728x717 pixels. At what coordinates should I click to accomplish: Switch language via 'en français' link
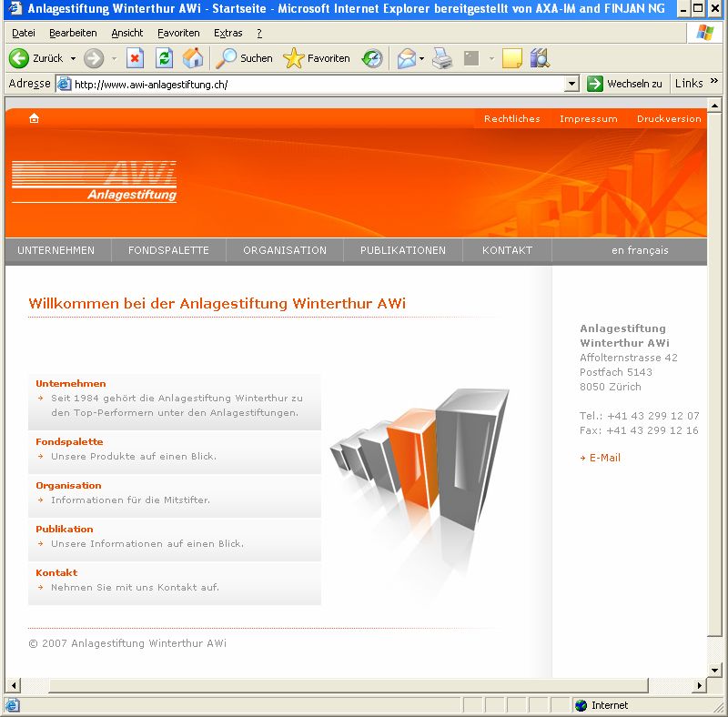pos(640,250)
